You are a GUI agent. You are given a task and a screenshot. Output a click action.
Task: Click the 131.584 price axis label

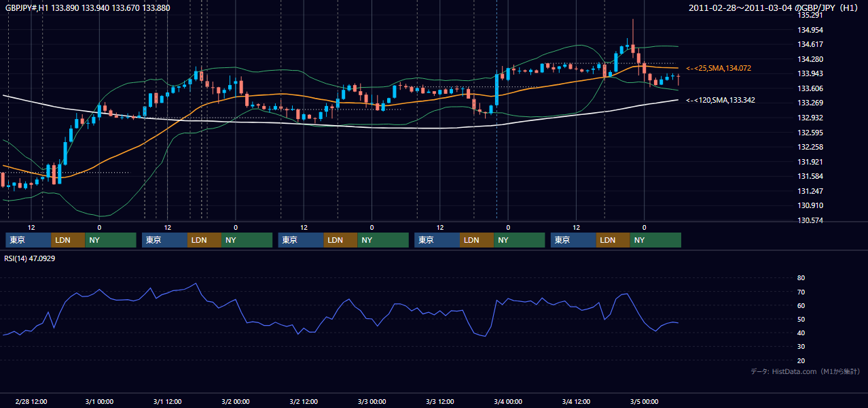click(x=810, y=176)
